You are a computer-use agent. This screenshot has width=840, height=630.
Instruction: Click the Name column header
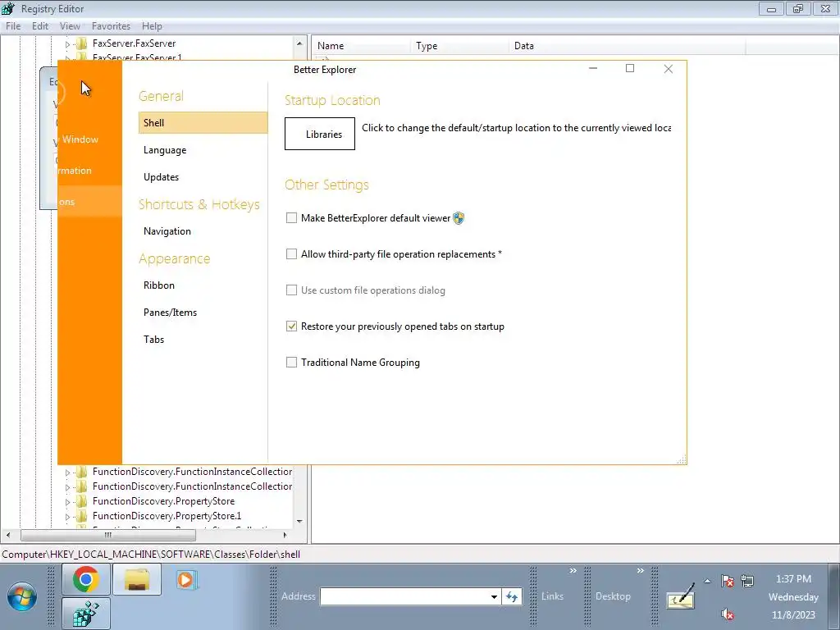click(361, 46)
